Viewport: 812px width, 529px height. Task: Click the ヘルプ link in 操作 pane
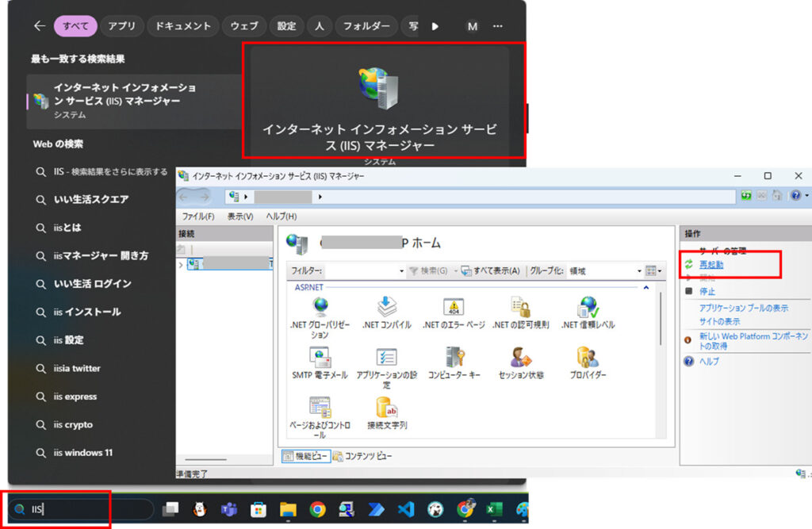709,361
